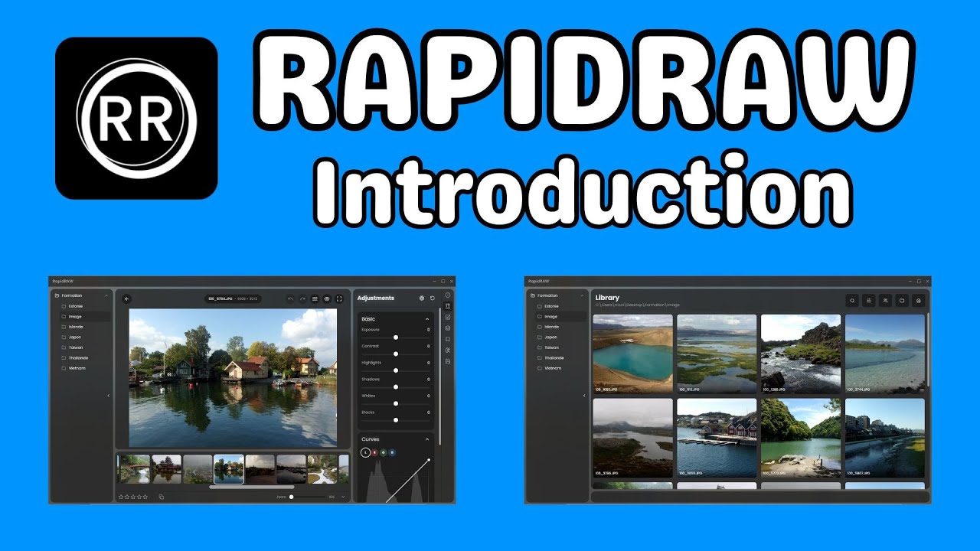Open sort and filter options in Library
Image resolution: width=980 pixels, height=551 pixels.
click(870, 301)
